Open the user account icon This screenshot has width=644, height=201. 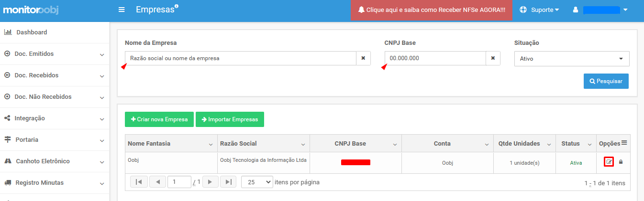(x=576, y=10)
